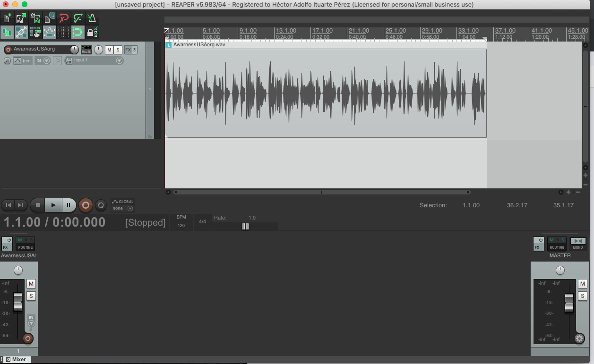Open Project Settings from the toolbar
Image resolution: width=594 pixels, height=364 pixels.
50,18
